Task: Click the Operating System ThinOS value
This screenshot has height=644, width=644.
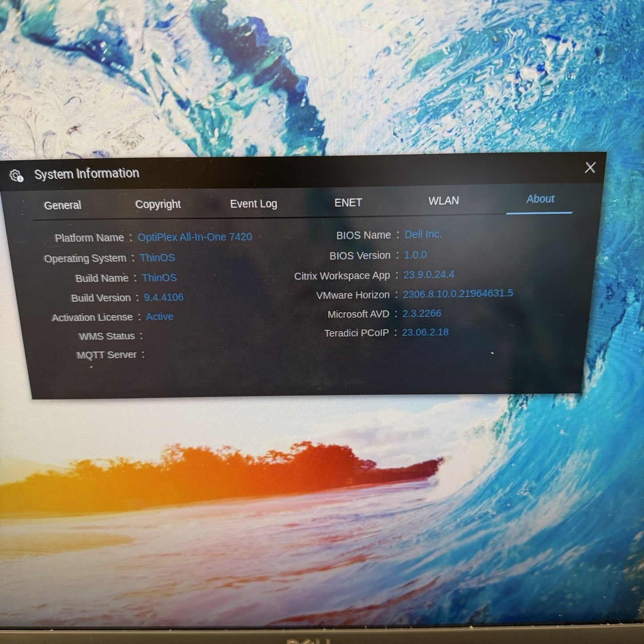Action: tap(157, 258)
